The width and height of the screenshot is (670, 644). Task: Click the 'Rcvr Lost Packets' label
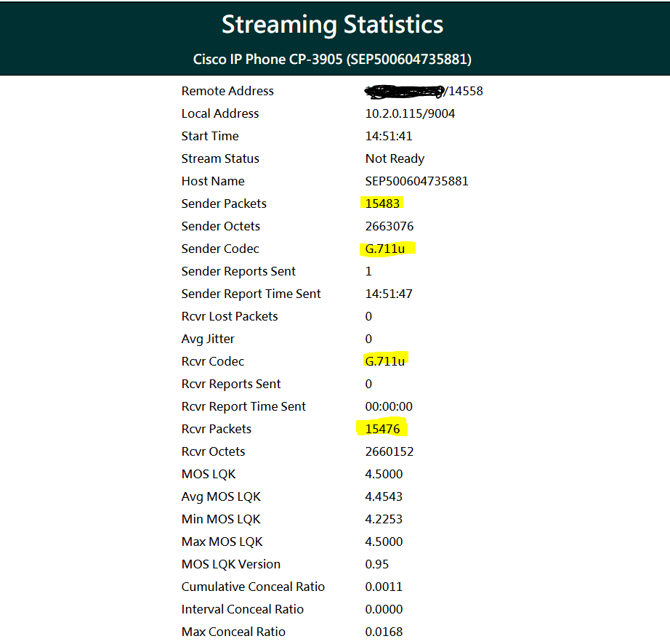pos(230,317)
